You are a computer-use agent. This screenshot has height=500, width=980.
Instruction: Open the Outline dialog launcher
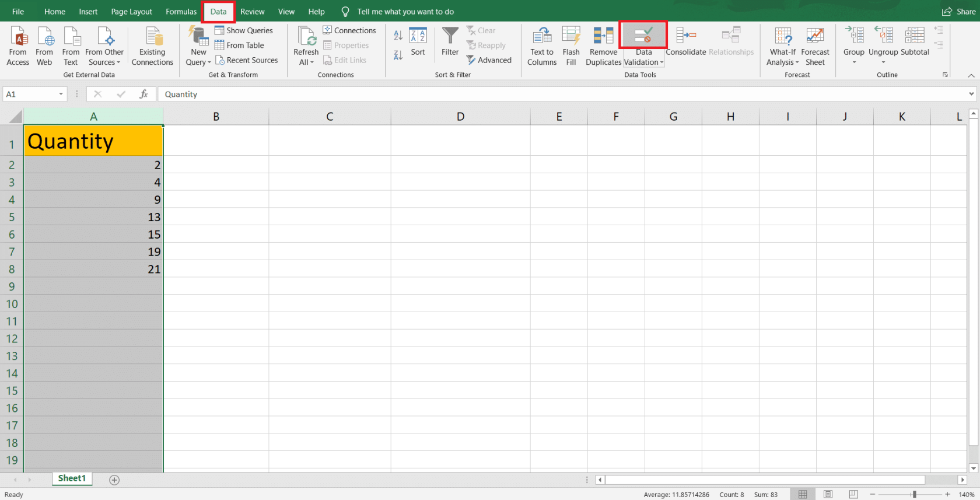tap(945, 75)
